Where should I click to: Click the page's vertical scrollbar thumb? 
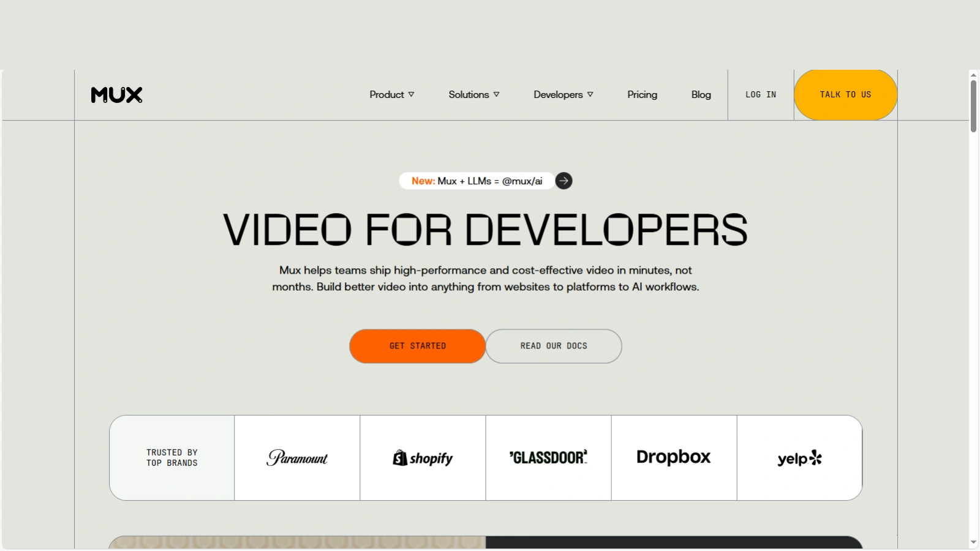(x=973, y=105)
